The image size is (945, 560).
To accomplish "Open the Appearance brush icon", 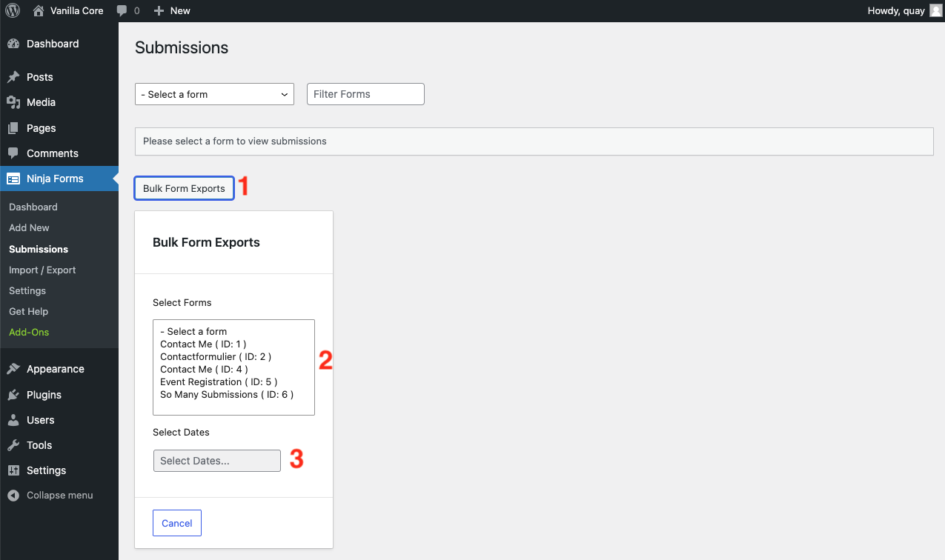I will [x=13, y=369].
